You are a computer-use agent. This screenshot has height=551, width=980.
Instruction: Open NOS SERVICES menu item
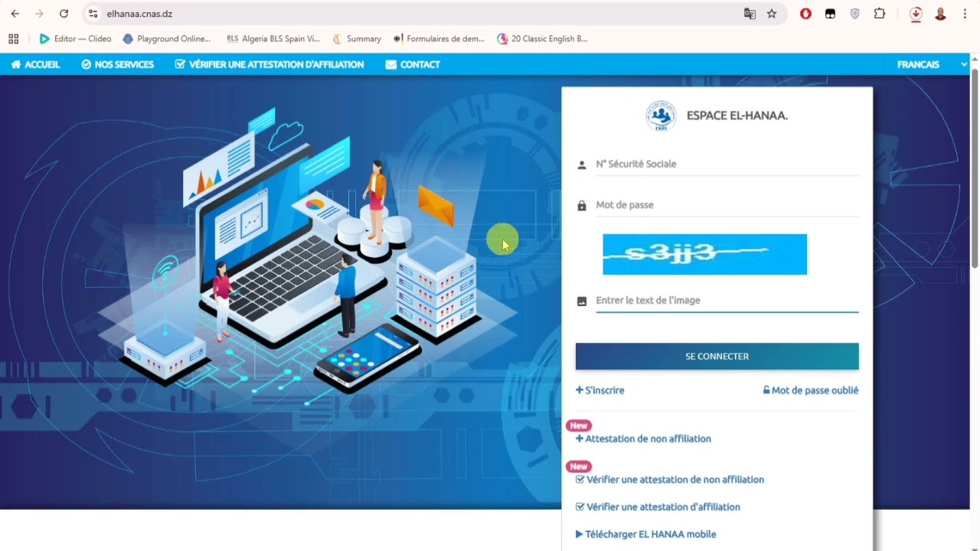click(x=118, y=64)
